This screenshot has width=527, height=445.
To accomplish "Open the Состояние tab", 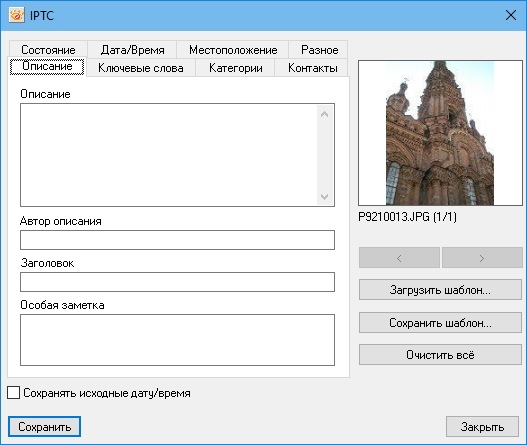I will click(x=48, y=49).
